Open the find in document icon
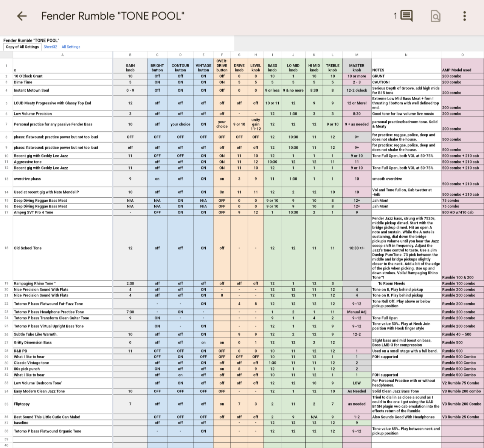The height and width of the screenshot is (448, 484). click(436, 16)
